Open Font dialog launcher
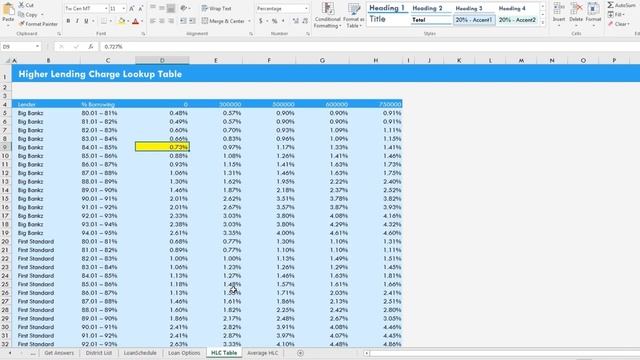 [x=143, y=34]
